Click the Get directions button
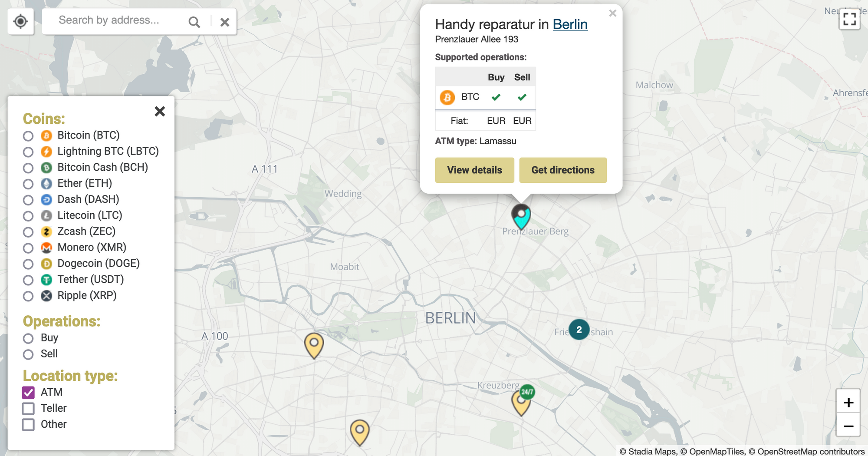This screenshot has width=868, height=456. tap(563, 170)
